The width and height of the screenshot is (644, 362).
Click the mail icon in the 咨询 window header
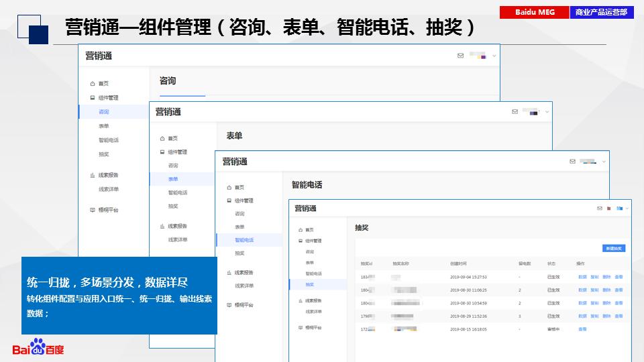click(460, 56)
